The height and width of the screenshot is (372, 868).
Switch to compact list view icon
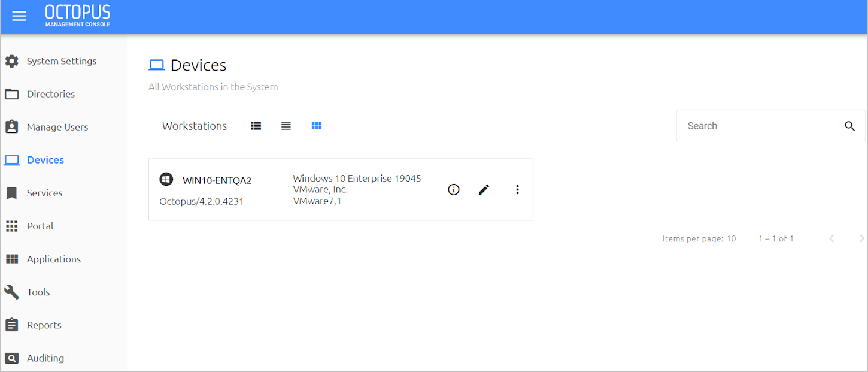286,126
